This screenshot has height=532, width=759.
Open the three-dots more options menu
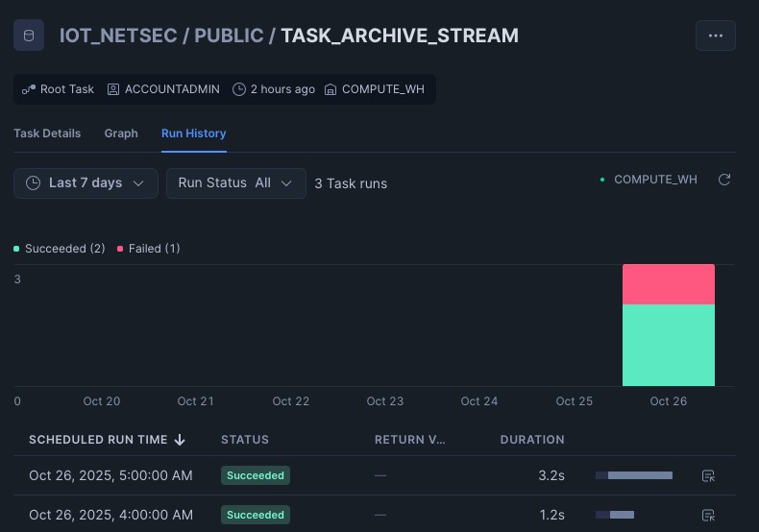(716, 36)
